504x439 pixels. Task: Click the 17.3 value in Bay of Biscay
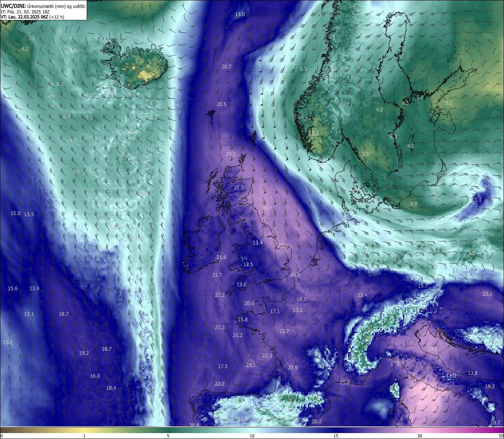[222, 366]
